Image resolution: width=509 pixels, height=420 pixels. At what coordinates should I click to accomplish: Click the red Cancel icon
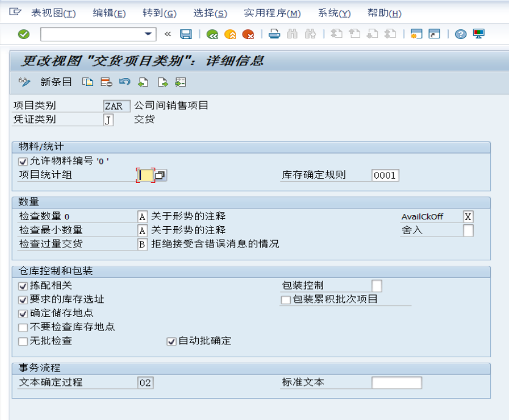(248, 34)
